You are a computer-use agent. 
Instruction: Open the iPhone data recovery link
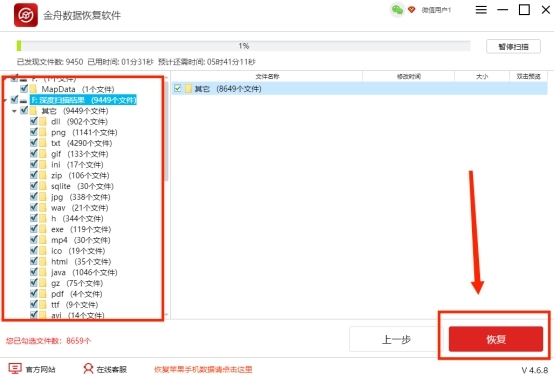(x=203, y=370)
